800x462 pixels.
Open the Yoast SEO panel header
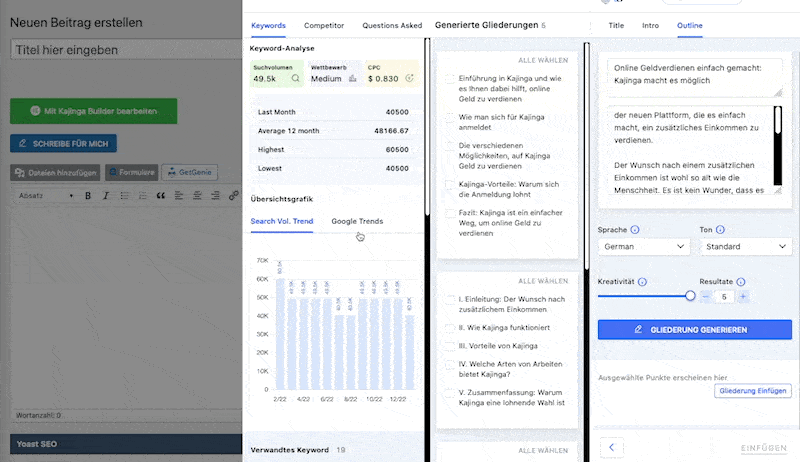click(126, 444)
